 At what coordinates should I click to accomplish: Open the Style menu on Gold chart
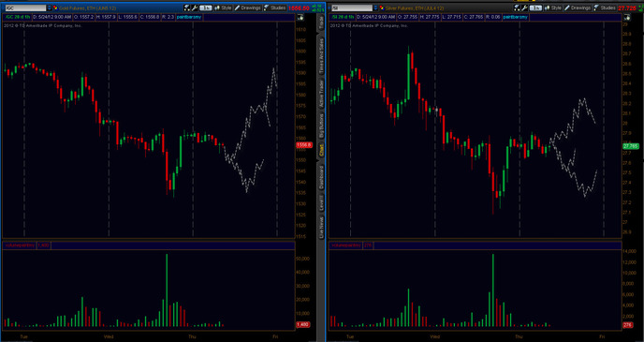coord(223,7)
